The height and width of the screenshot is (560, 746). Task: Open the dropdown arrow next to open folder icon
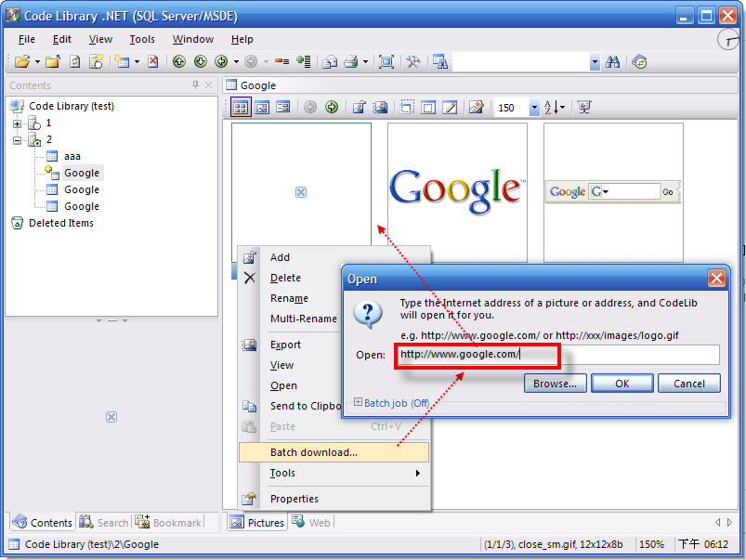(x=37, y=62)
